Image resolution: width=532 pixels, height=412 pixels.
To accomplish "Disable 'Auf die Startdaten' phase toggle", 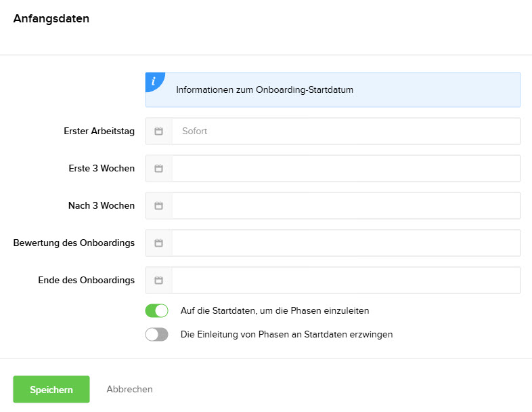I will [x=157, y=310].
